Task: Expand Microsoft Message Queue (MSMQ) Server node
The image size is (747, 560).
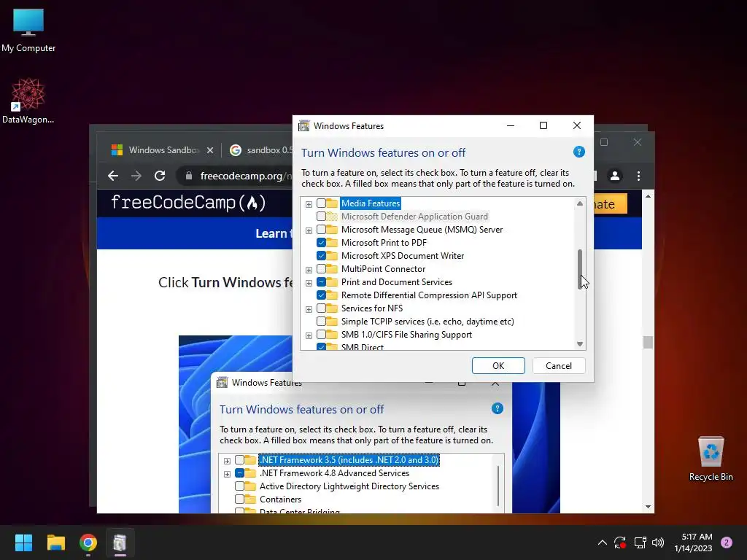Action: click(309, 230)
